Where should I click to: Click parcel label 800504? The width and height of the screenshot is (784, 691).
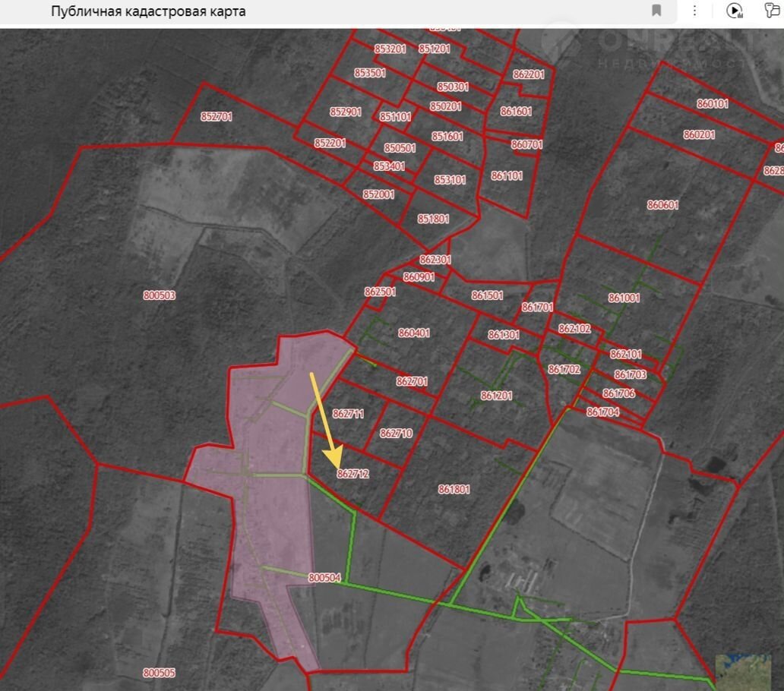point(324,578)
